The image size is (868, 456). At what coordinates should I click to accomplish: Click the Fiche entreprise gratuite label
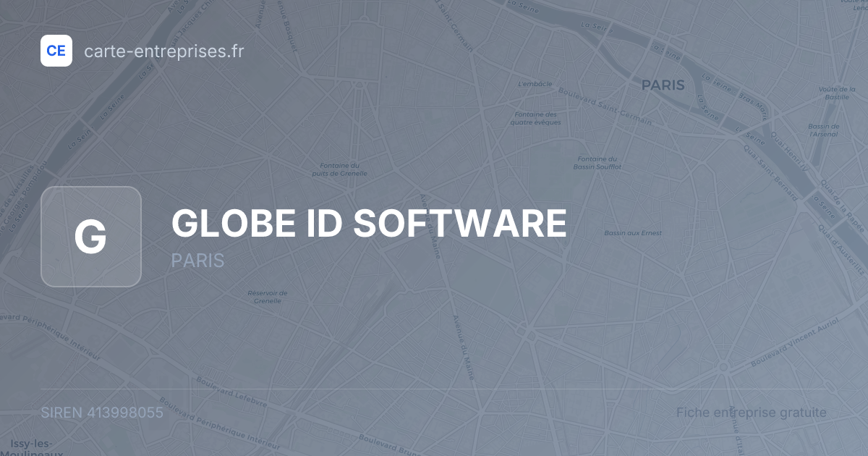tap(752, 413)
